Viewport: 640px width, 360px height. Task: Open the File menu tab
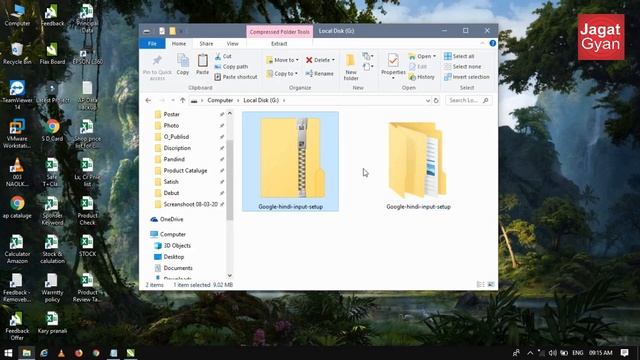(x=152, y=44)
